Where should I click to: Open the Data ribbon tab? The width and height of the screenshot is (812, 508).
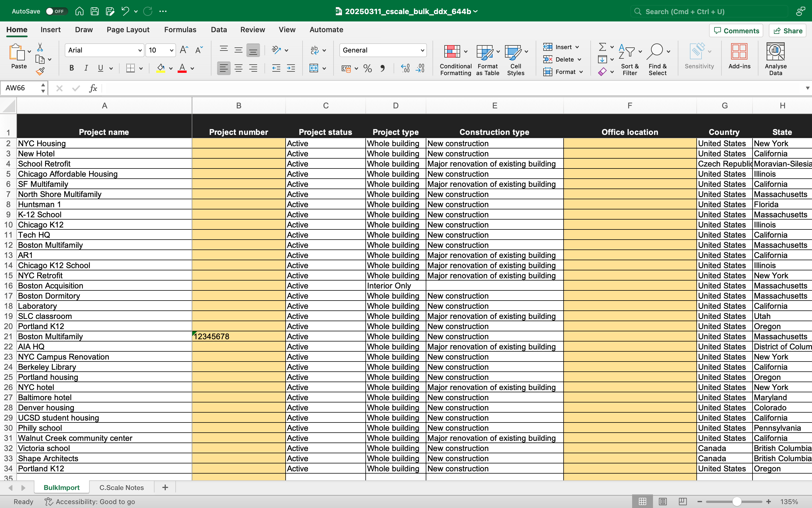pyautogui.click(x=219, y=30)
